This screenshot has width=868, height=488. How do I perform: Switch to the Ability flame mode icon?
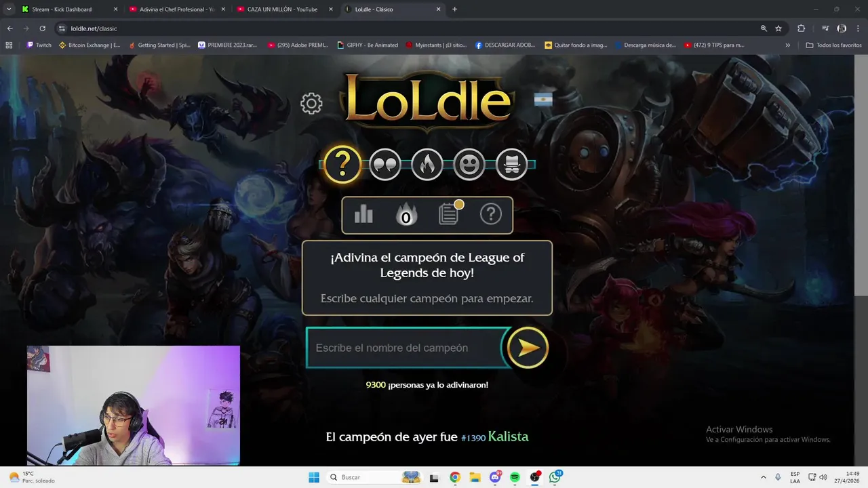point(427,164)
